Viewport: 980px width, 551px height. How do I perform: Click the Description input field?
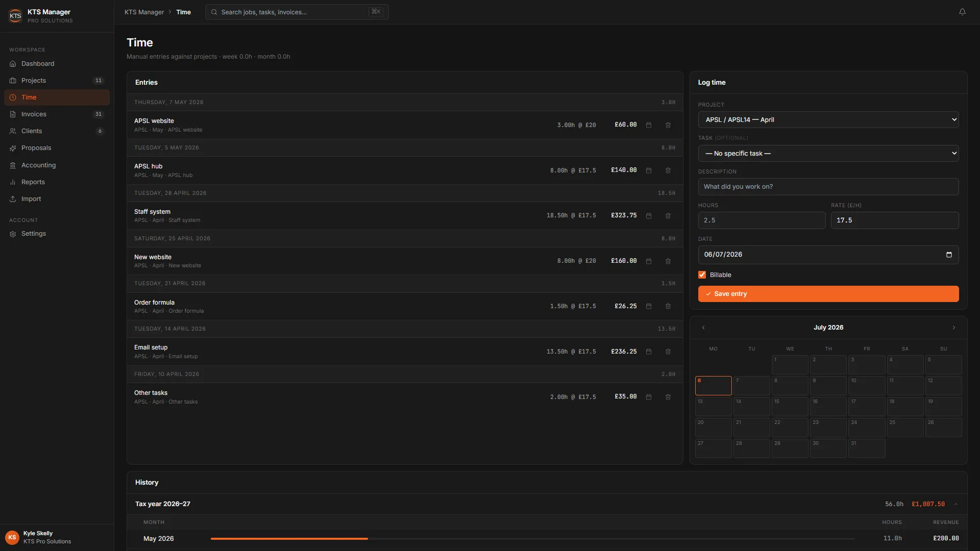pyautogui.click(x=828, y=187)
